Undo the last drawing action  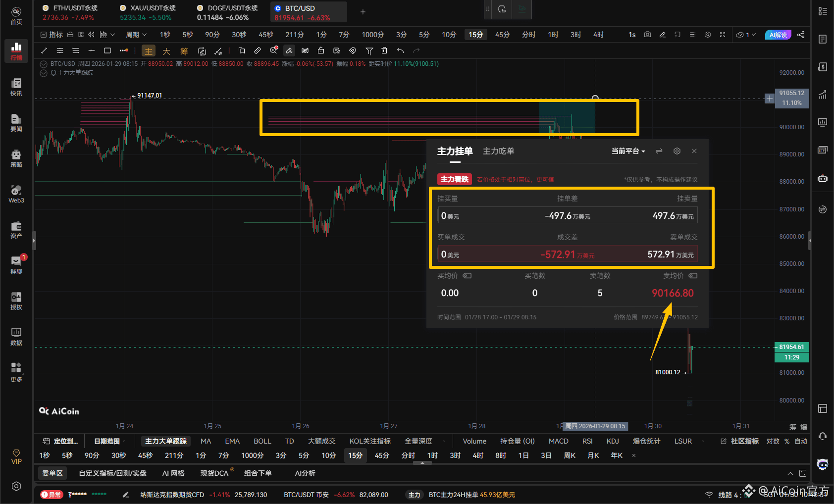[400, 50]
